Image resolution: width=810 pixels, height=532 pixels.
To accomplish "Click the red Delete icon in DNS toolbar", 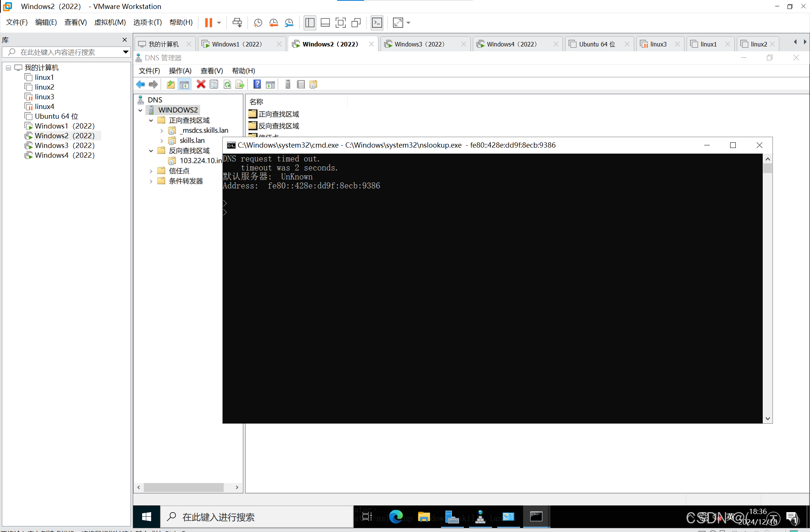I will [x=201, y=85].
